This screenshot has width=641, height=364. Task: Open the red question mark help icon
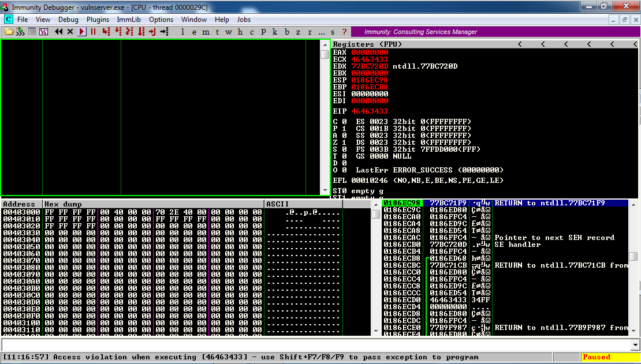point(345,32)
